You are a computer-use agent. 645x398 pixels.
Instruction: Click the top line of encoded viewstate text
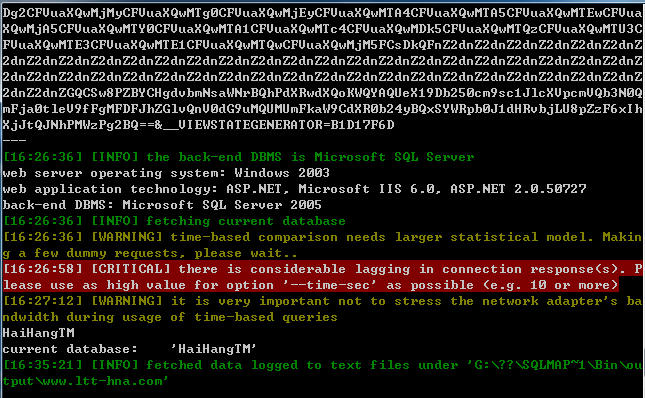point(322,13)
